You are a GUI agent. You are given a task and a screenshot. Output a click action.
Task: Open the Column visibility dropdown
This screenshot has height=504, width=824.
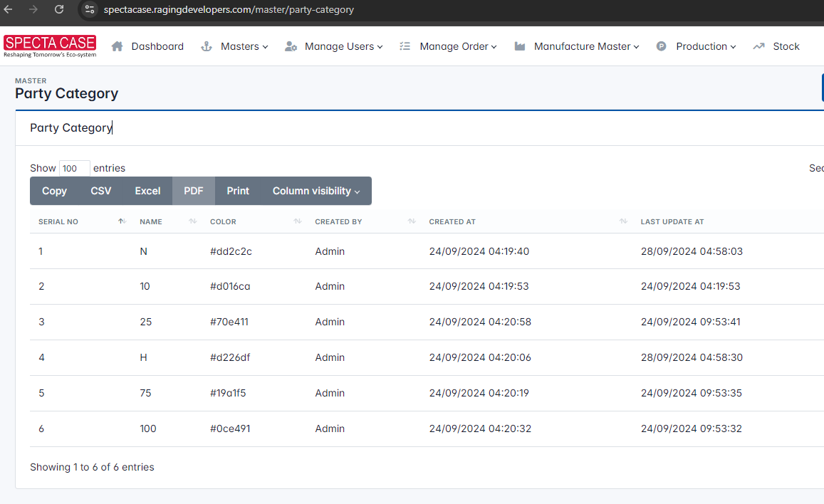pyautogui.click(x=316, y=191)
